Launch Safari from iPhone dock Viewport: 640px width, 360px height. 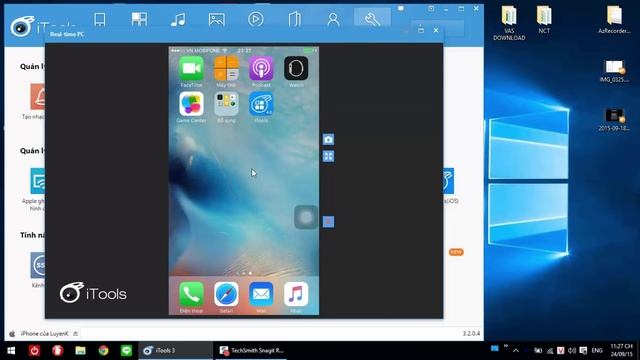pos(226,294)
